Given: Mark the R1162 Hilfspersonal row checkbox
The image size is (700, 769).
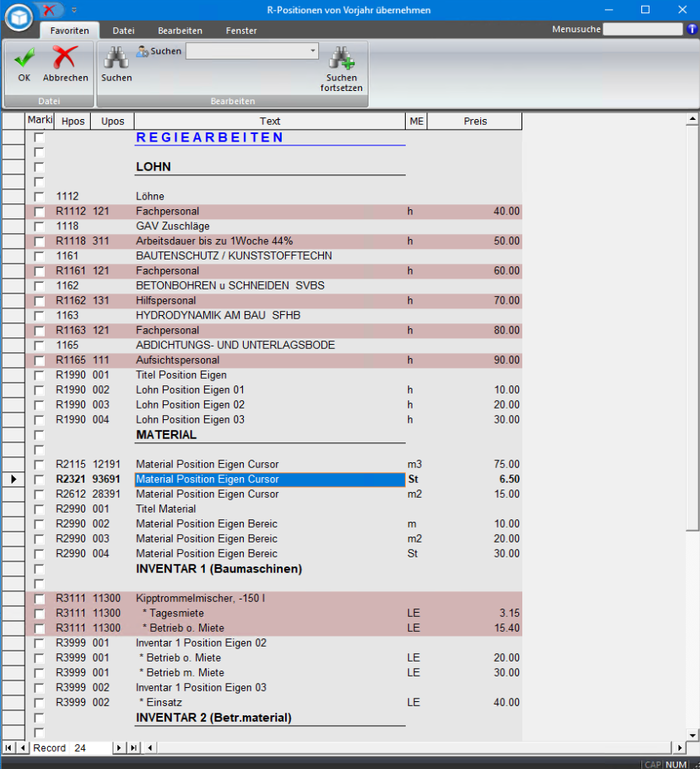Looking at the screenshot, I should (x=39, y=301).
